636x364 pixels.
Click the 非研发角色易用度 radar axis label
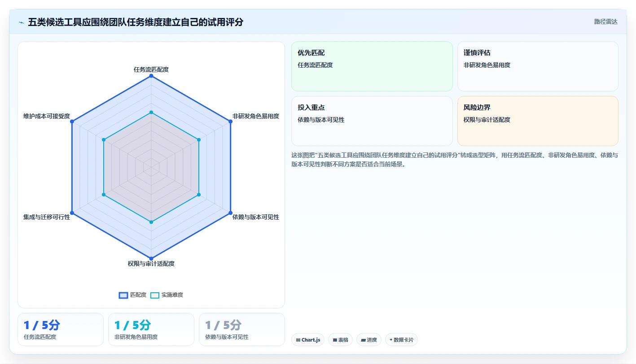tap(256, 116)
